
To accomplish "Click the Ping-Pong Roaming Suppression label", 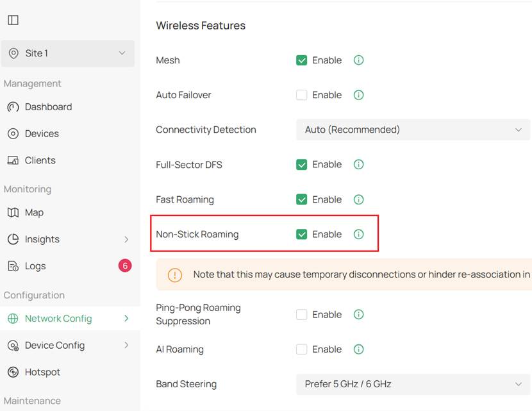I will click(198, 314).
